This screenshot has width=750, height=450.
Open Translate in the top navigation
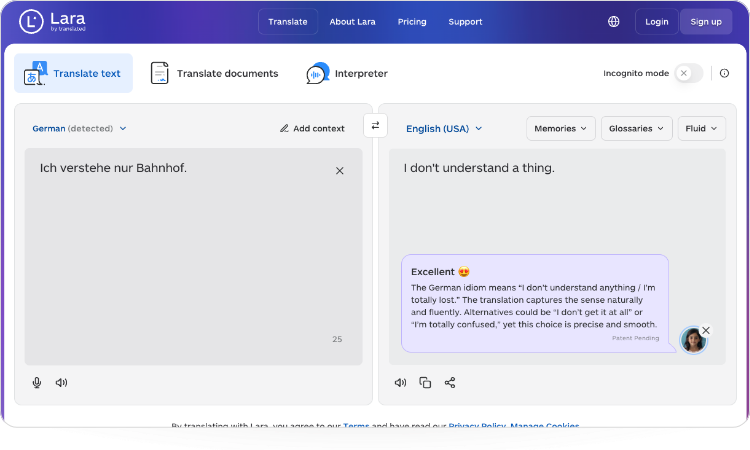click(288, 22)
